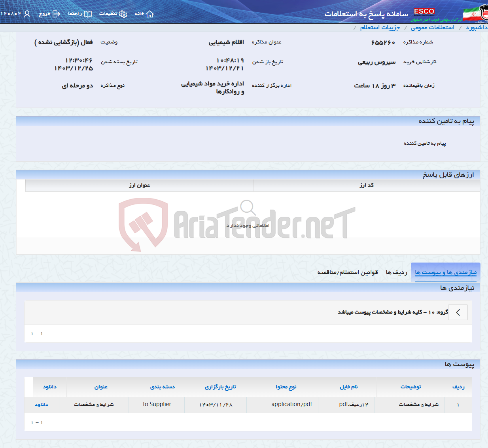Sort by the توضیحات column header
This screenshot has height=448, width=488.
[x=411, y=387]
